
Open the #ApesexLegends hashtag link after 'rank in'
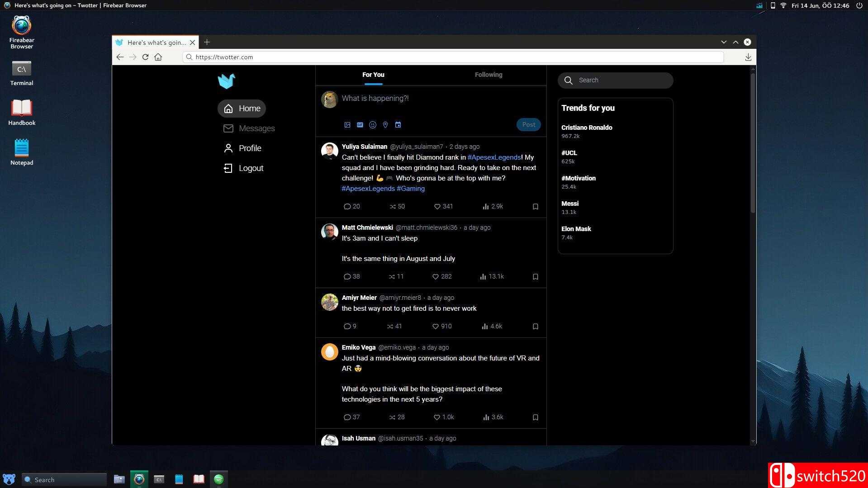(494, 157)
